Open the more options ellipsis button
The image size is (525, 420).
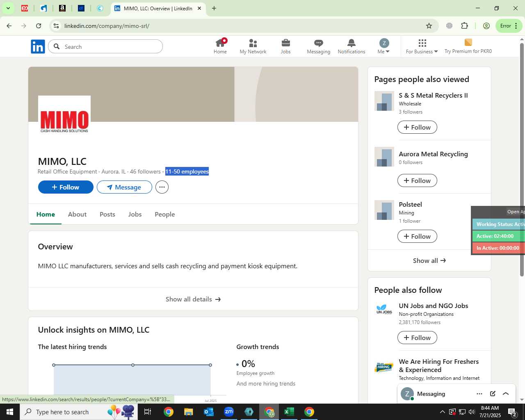(x=162, y=187)
